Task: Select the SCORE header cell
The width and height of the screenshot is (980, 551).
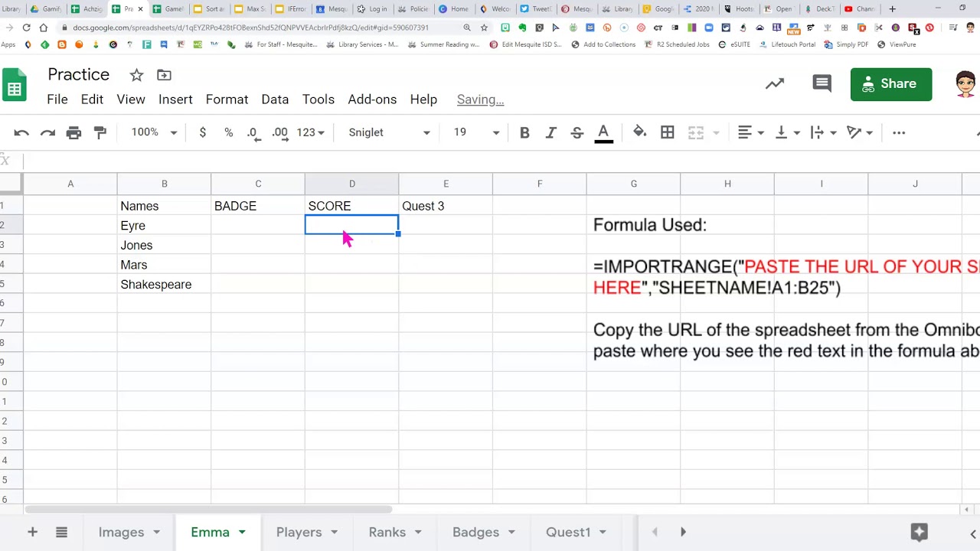Action: (351, 206)
